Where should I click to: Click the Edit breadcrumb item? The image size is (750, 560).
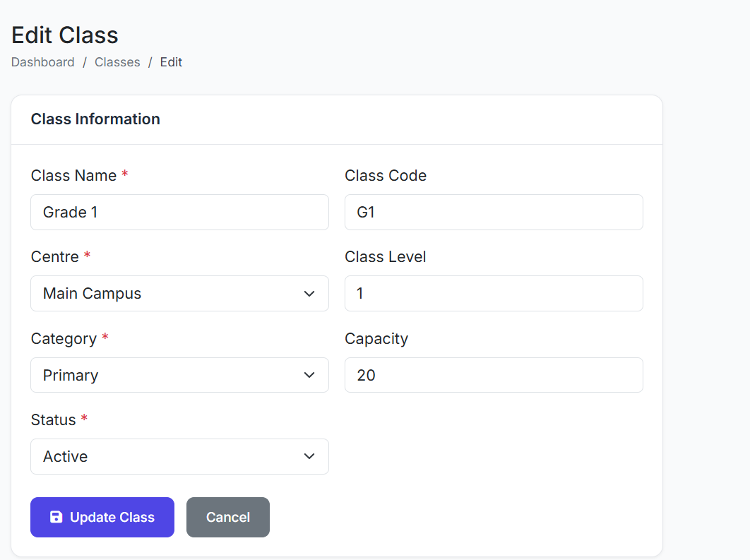[x=171, y=62]
